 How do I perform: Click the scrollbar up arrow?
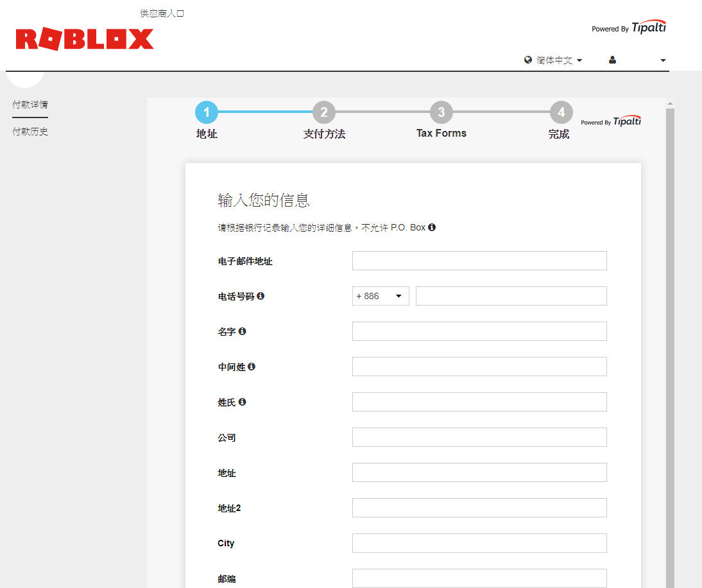pyautogui.click(x=670, y=102)
